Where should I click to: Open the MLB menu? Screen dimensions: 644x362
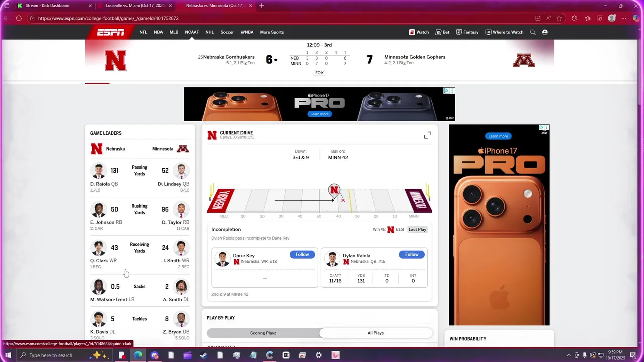click(174, 32)
